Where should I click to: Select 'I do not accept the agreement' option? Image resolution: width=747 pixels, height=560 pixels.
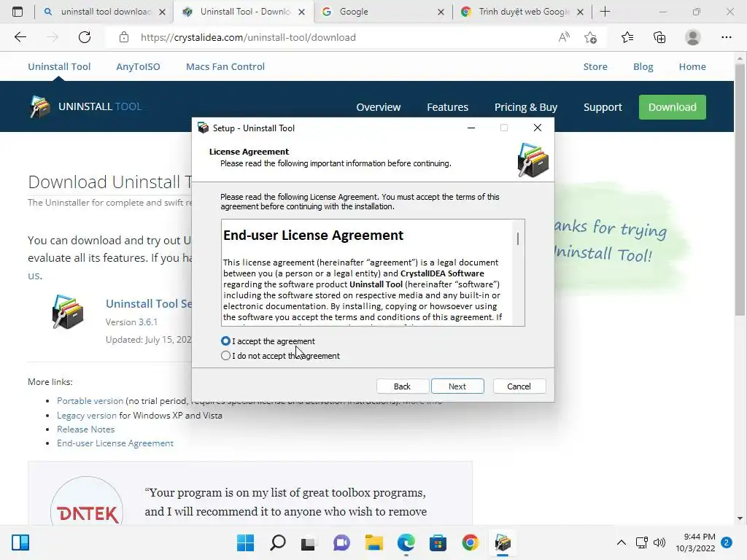click(226, 356)
